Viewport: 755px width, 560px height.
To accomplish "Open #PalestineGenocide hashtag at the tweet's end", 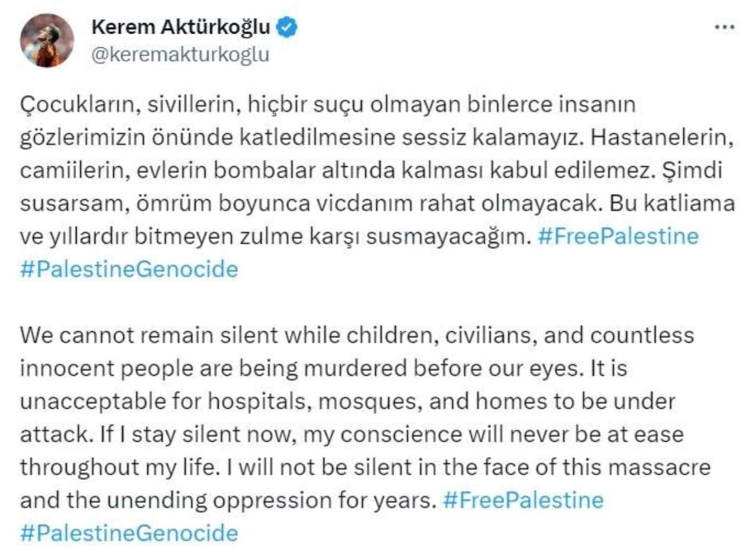I will pyautogui.click(x=129, y=533).
